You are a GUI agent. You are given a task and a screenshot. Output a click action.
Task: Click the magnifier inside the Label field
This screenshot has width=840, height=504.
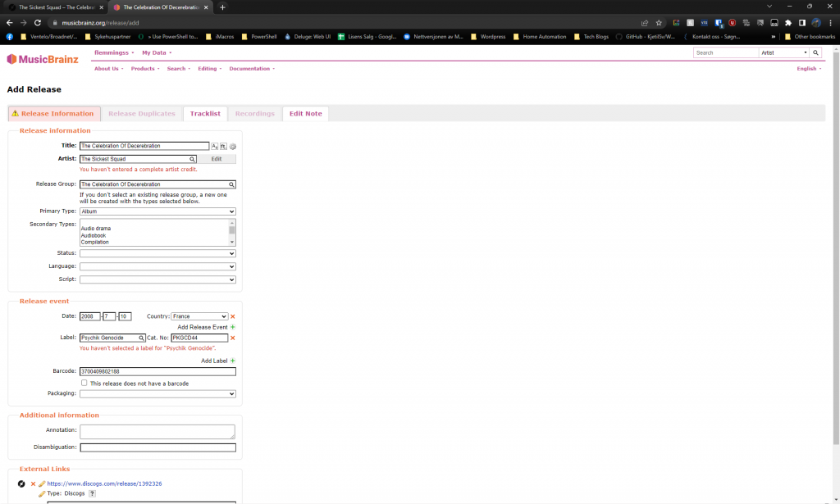click(x=141, y=338)
